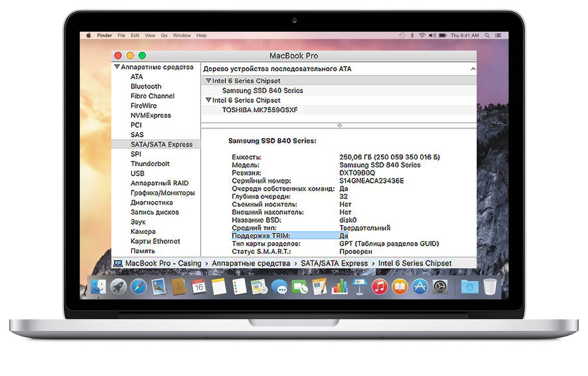
Task: Click volume speaker icon in menu bar
Action: coord(432,35)
